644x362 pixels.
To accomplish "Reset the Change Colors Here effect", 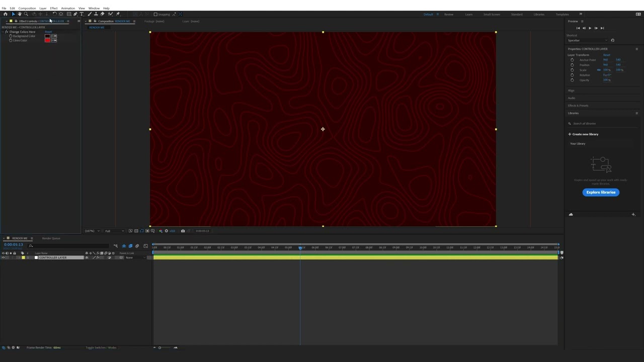I will [x=48, y=32].
